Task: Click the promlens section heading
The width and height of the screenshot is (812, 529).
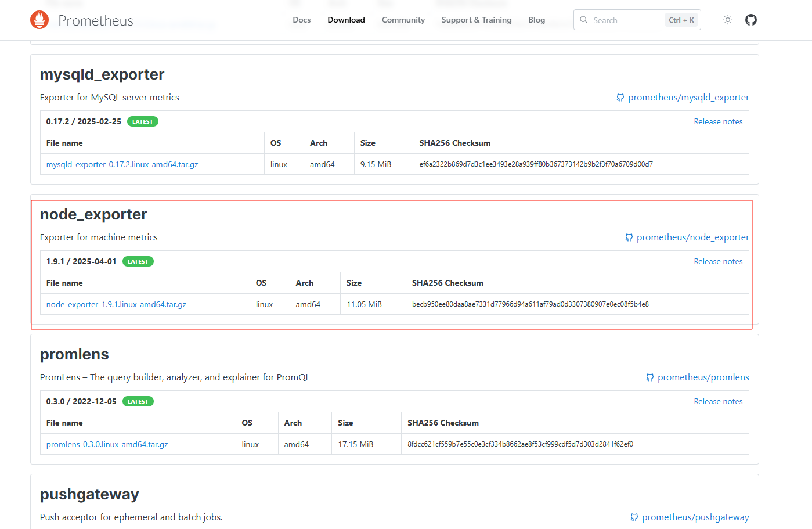Action: (x=74, y=354)
